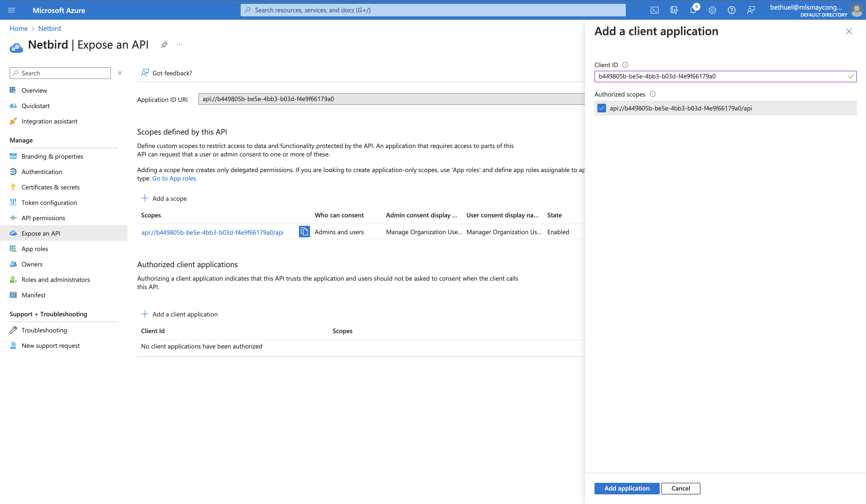Copy the scope URI using the copy icon
The width and height of the screenshot is (866, 504).
pos(304,232)
